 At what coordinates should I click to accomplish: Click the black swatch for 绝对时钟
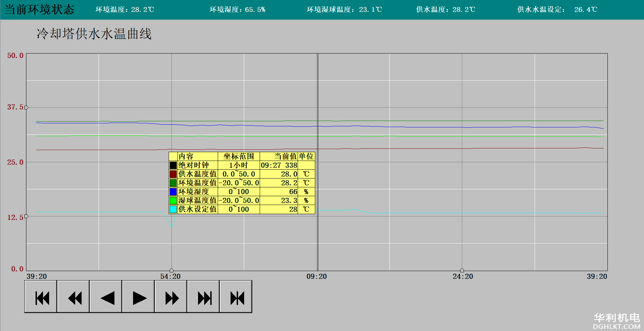coord(173,165)
